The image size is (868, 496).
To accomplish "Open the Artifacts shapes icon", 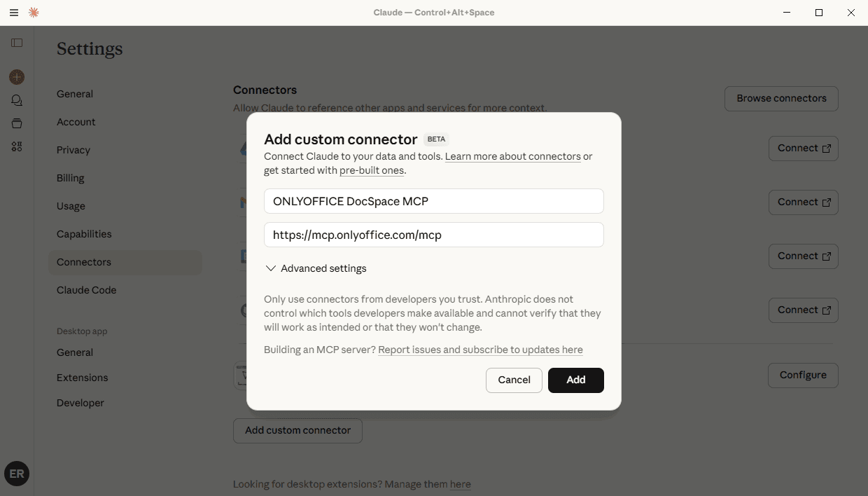I will pyautogui.click(x=17, y=146).
